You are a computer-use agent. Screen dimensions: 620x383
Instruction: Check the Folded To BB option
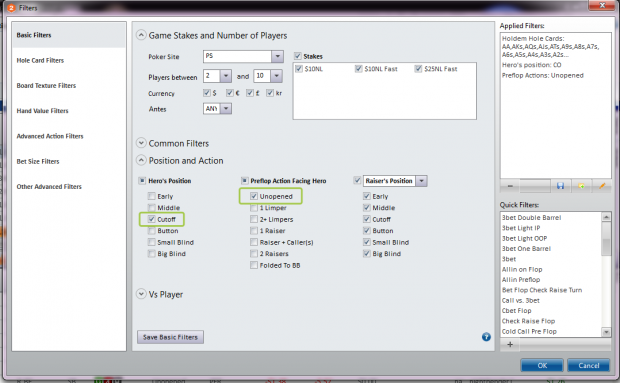click(254, 265)
